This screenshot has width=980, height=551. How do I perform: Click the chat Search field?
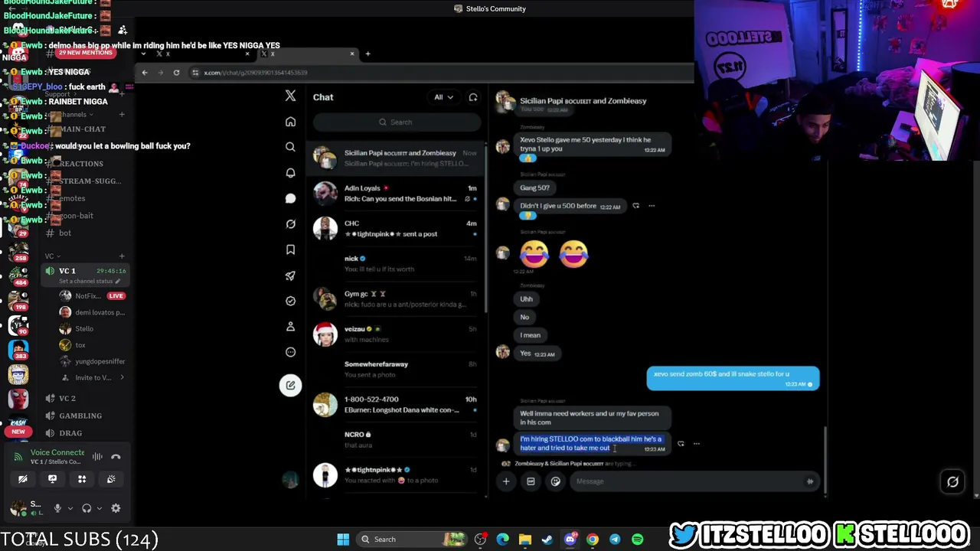click(397, 122)
